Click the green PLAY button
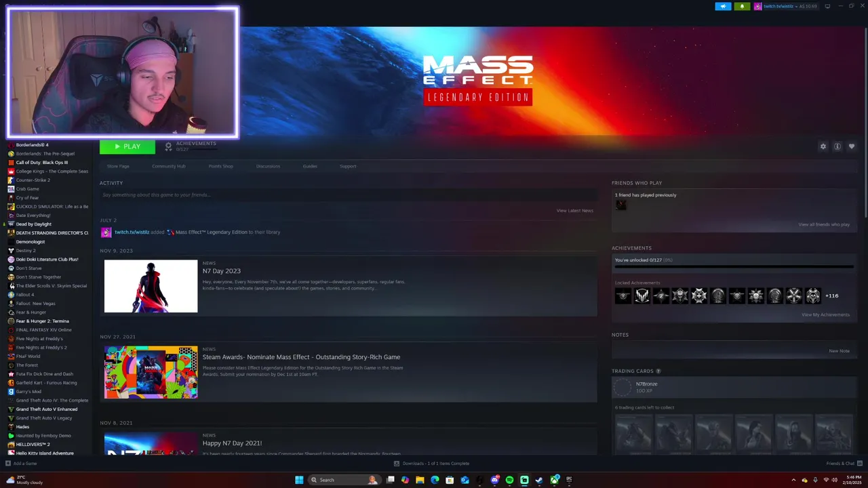The width and height of the screenshot is (868, 488). point(127,146)
